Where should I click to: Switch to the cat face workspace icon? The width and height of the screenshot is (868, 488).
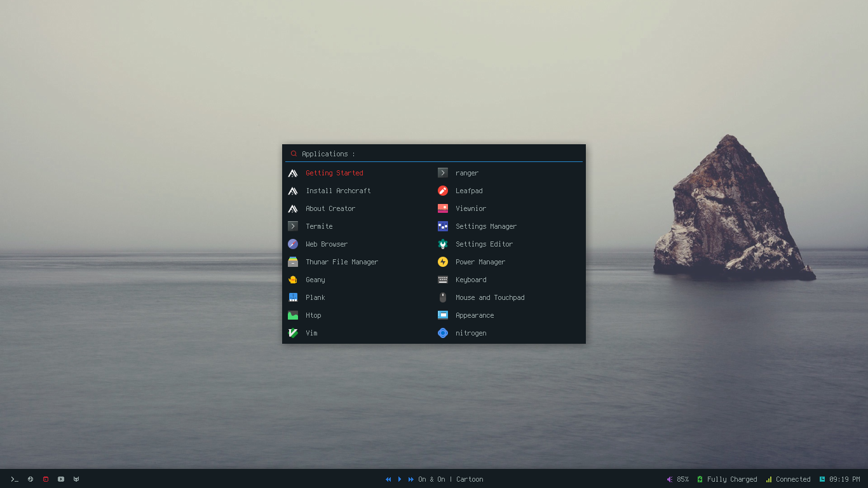point(76,479)
